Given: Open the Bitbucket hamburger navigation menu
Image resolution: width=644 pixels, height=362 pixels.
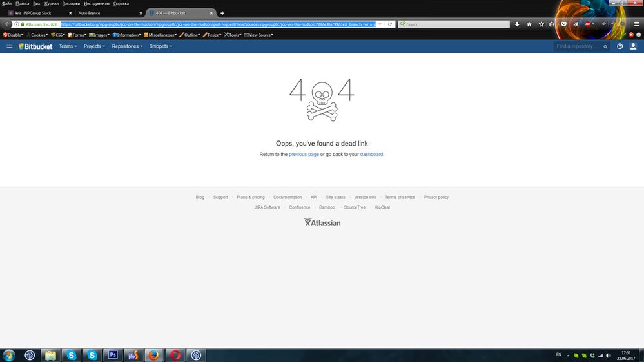Looking at the screenshot, I should [9, 46].
